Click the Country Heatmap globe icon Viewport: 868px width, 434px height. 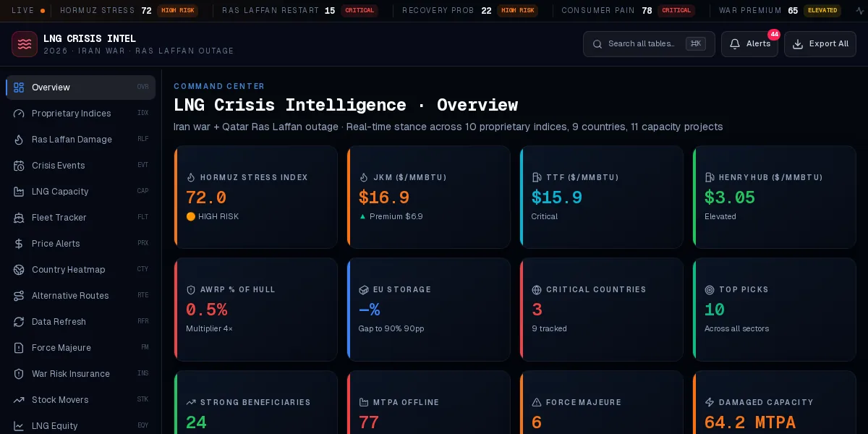[x=19, y=270]
